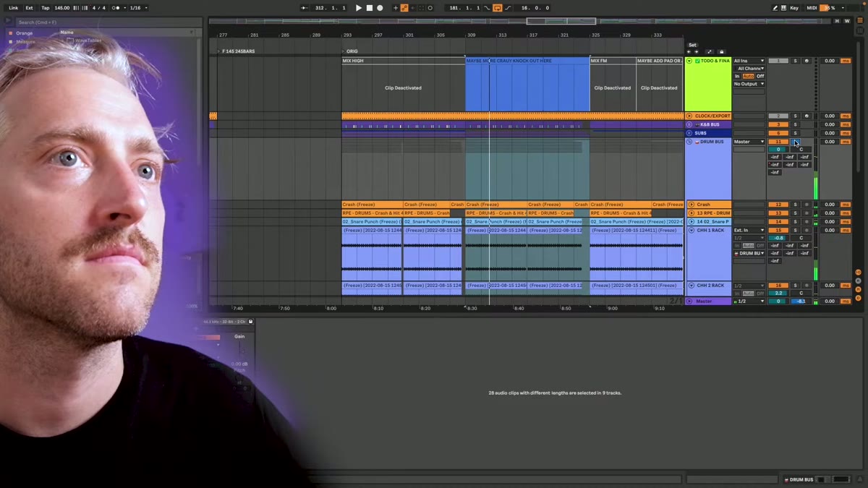The height and width of the screenshot is (488, 868).
Task: Solo the K&B BUS track
Action: coord(795,124)
